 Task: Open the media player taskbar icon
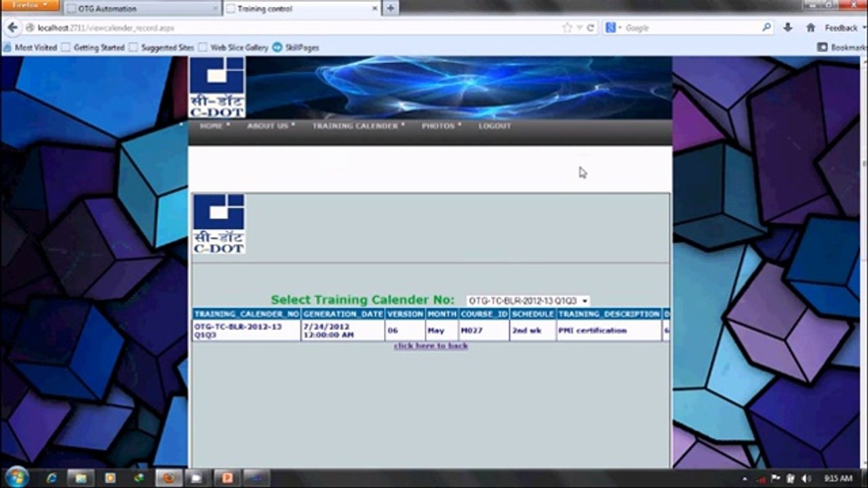pos(110,478)
